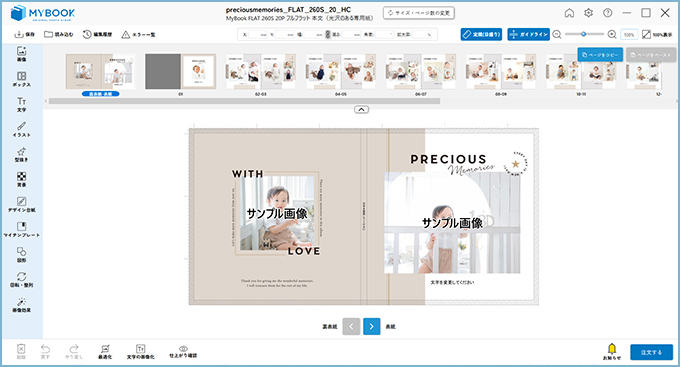Image resolution: width=680 pixels, height=367 pixels.
Task: Toggle the ガイドライン guideline button
Action: pos(528,34)
